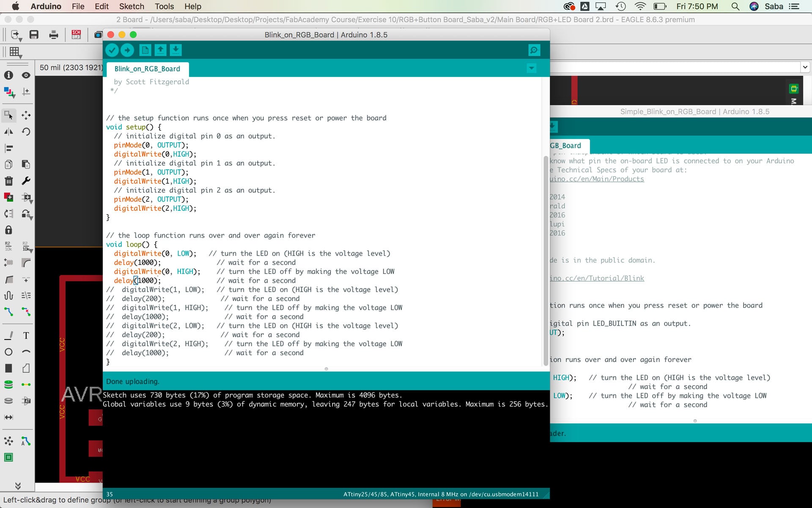Screen dimensions: 812x508
Task: Select EAGLE's Meander tool
Action: click(x=8, y=295)
